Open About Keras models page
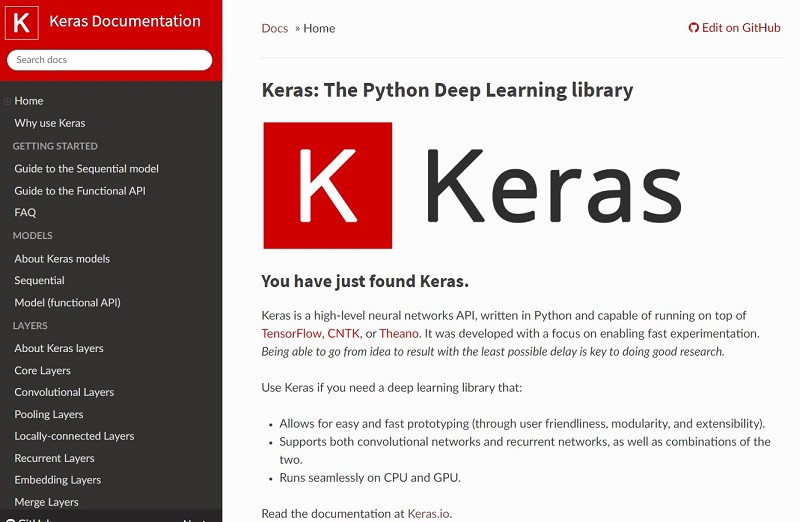This screenshot has width=800, height=522. click(62, 259)
